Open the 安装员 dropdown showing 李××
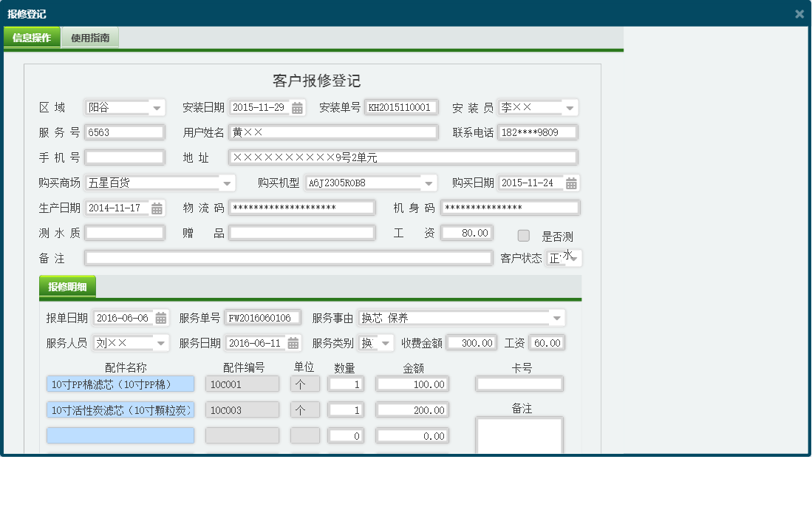Screen dimensions: 812x530 point(568,107)
